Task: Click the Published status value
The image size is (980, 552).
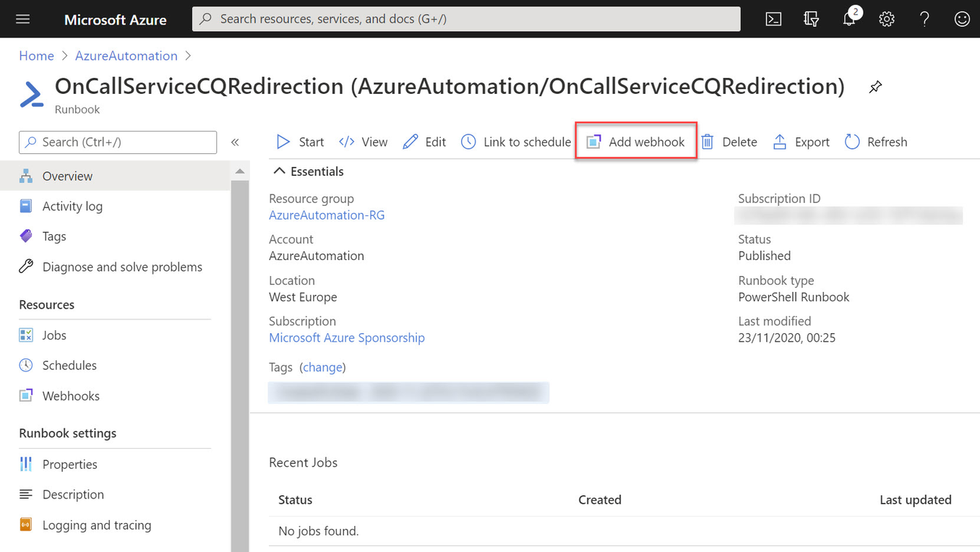Action: tap(765, 256)
